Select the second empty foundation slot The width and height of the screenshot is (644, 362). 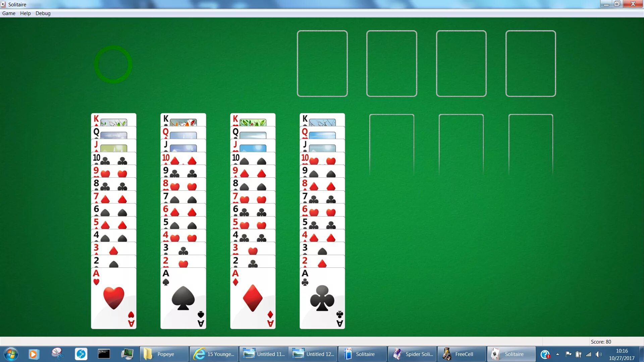pos(391,63)
